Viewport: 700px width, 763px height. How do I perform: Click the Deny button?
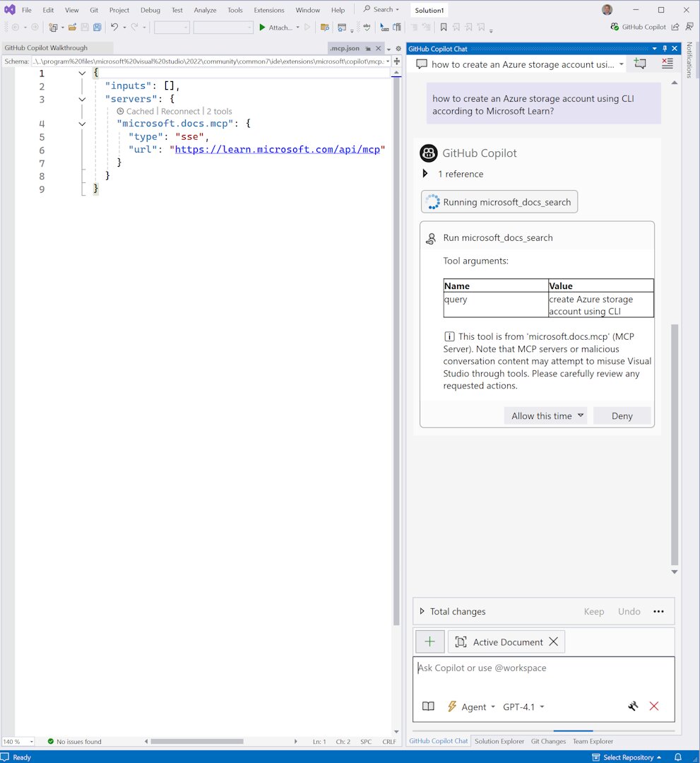(x=621, y=415)
